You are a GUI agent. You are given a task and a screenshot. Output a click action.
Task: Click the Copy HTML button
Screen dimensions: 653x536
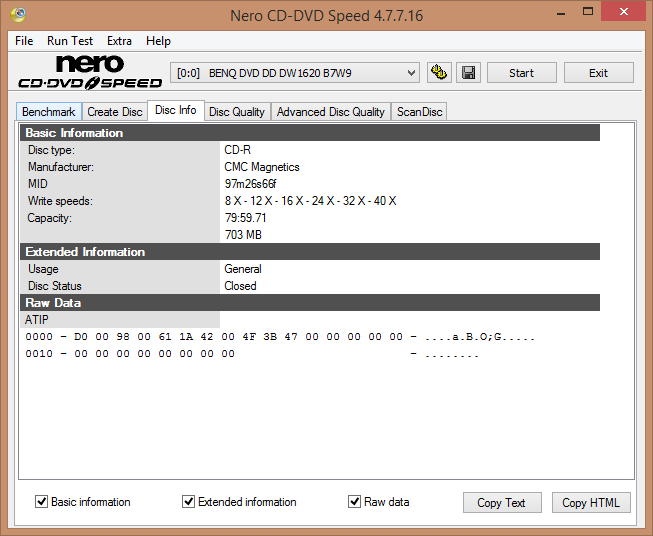[591, 503]
